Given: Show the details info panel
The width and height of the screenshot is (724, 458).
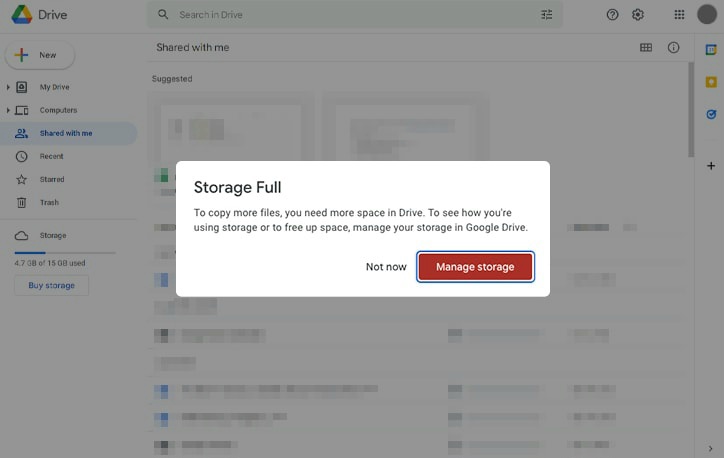Looking at the screenshot, I should click(674, 47).
